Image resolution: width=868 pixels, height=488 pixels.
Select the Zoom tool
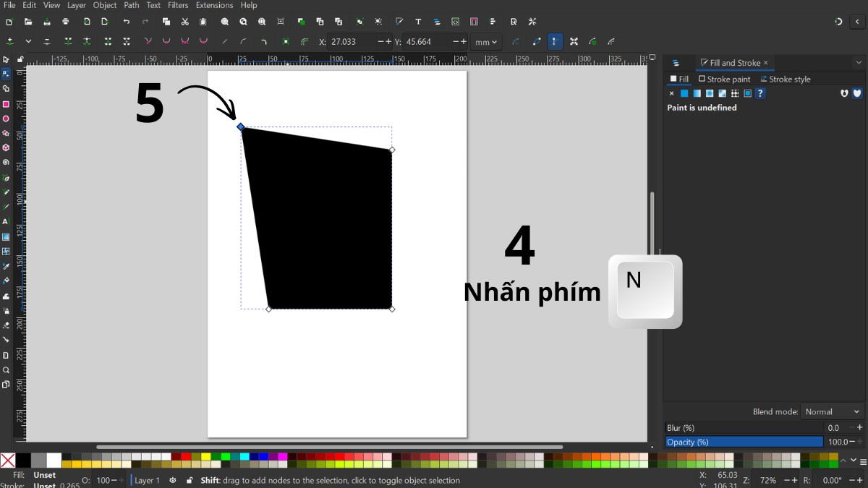click(6, 370)
